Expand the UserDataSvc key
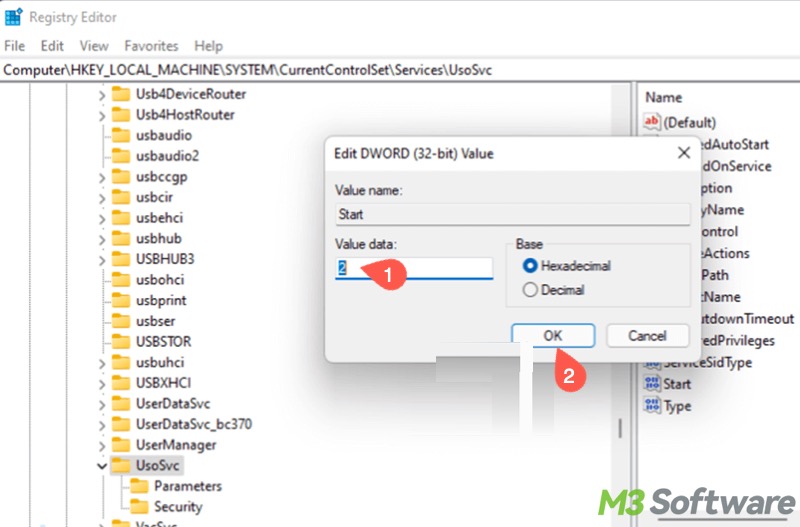Viewport: 800px width, 527px height. tap(102, 405)
